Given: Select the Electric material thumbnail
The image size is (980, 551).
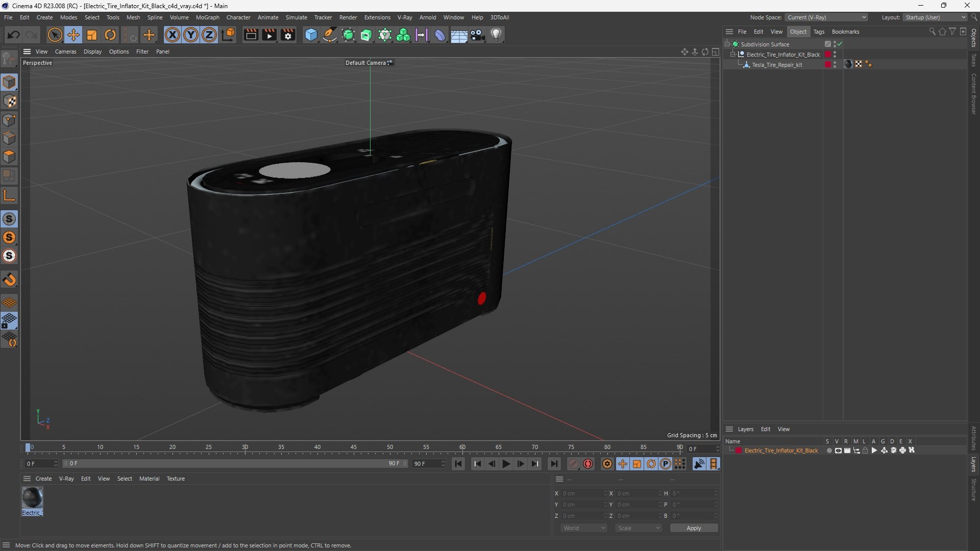Looking at the screenshot, I should tap(32, 497).
